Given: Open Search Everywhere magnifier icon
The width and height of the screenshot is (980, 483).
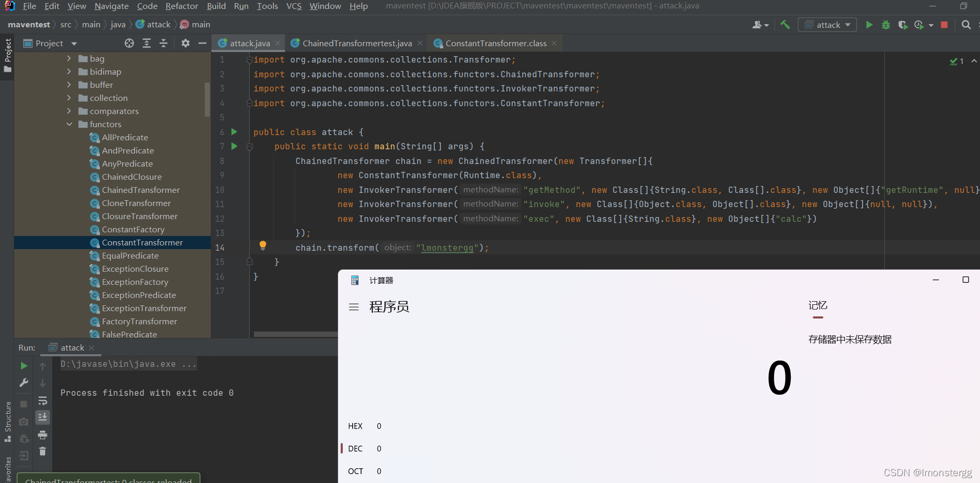Looking at the screenshot, I should pyautogui.click(x=966, y=25).
